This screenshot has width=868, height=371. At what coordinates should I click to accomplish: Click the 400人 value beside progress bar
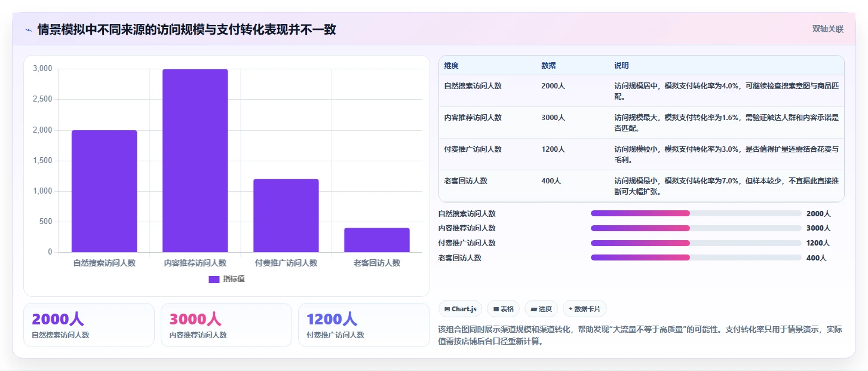[816, 258]
